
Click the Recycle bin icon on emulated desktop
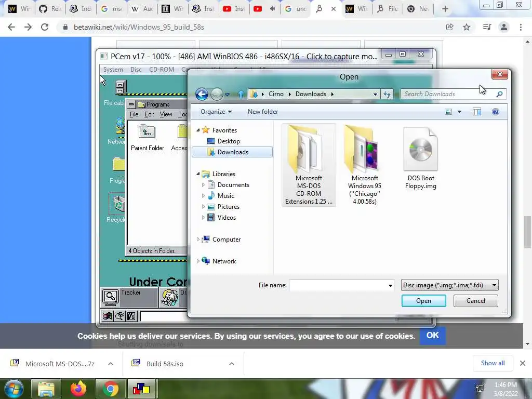coord(119,204)
